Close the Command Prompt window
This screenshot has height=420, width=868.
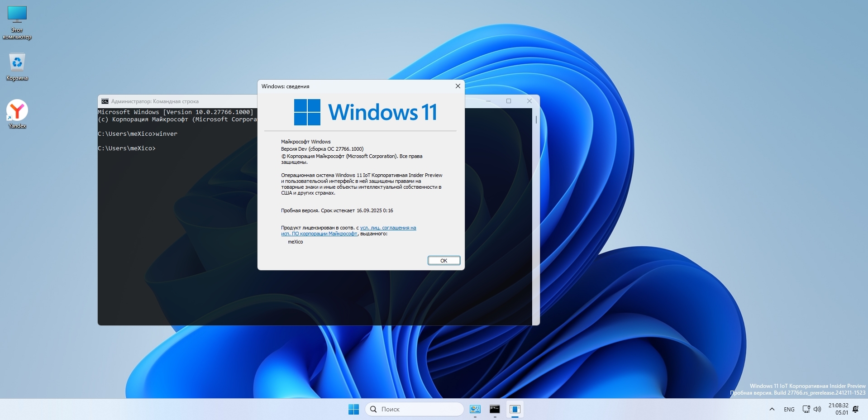pyautogui.click(x=529, y=101)
